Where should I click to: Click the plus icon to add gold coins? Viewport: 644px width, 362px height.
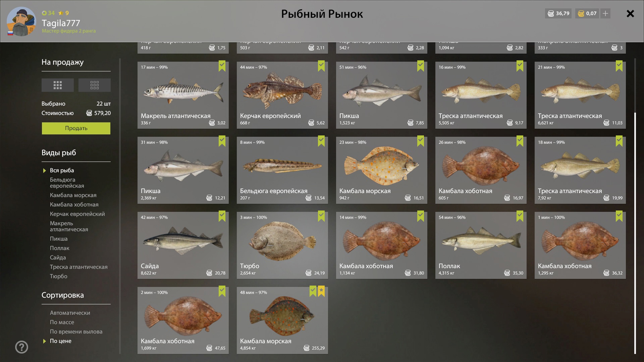coord(605,13)
